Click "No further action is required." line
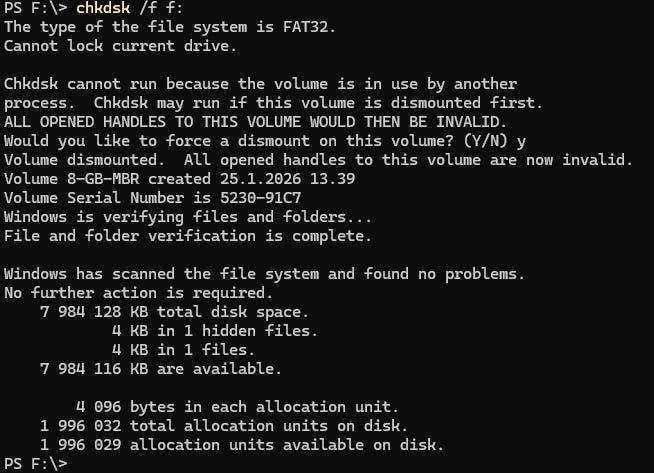 pyautogui.click(x=137, y=293)
